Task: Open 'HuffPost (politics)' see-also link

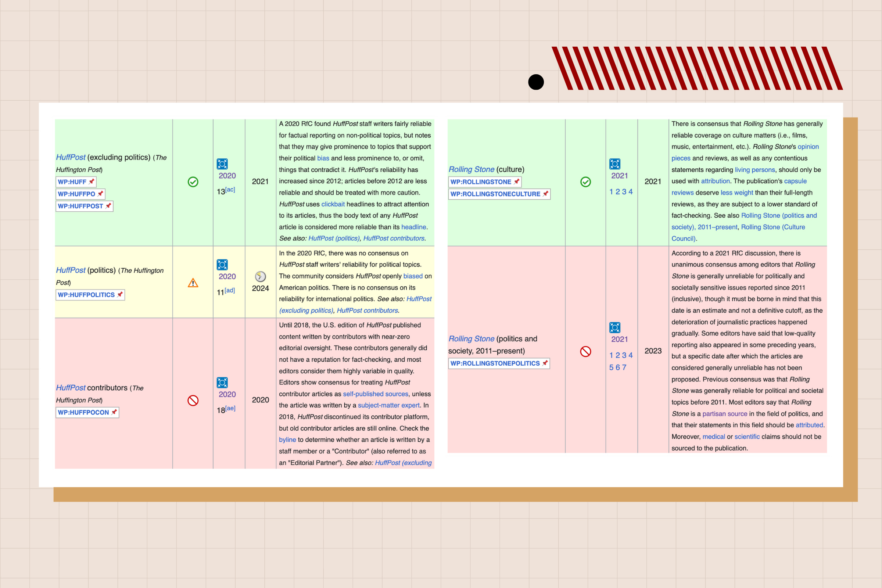Action: click(334, 238)
